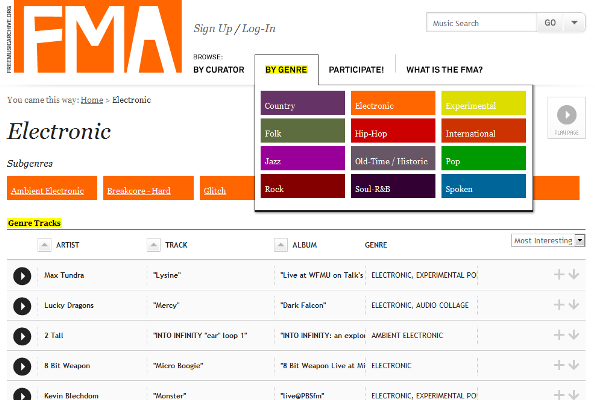
Task: Follow the Home breadcrumb link
Action: (x=92, y=100)
